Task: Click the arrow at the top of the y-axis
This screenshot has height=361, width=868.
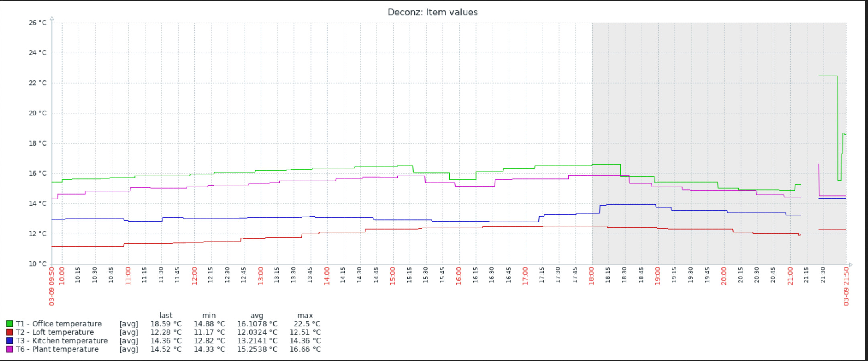Action: tap(52, 18)
